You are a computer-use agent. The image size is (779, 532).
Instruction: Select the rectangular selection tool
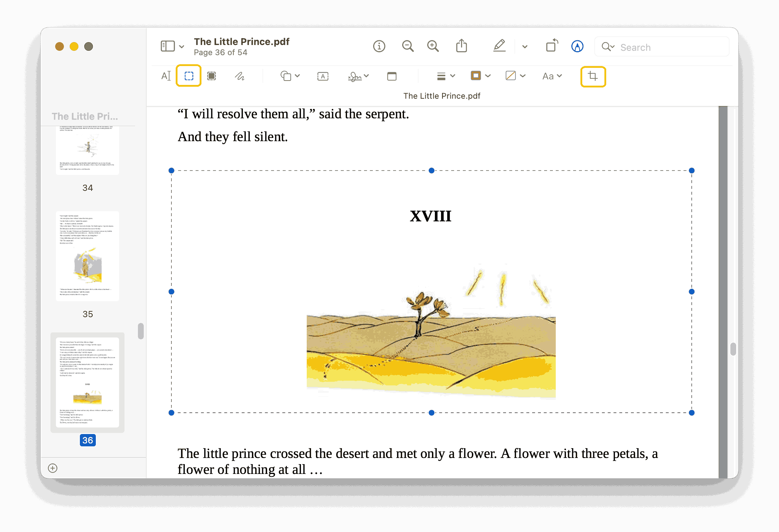(188, 75)
